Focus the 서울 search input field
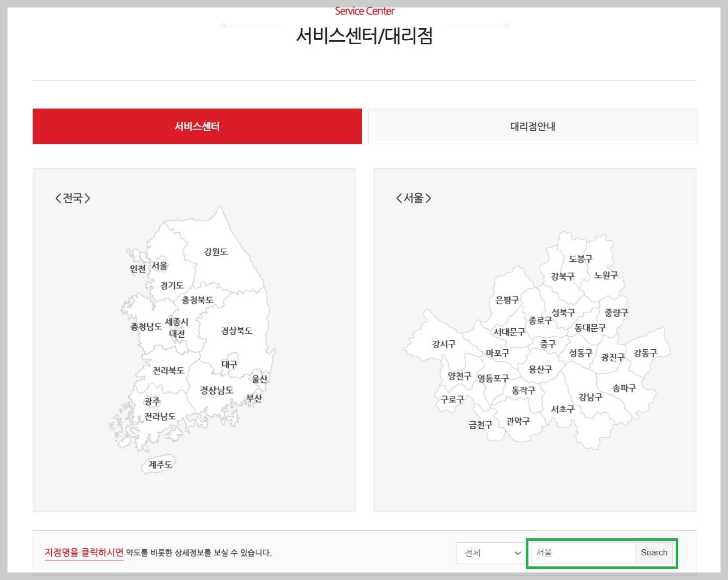This screenshot has width=728, height=580. 583,553
